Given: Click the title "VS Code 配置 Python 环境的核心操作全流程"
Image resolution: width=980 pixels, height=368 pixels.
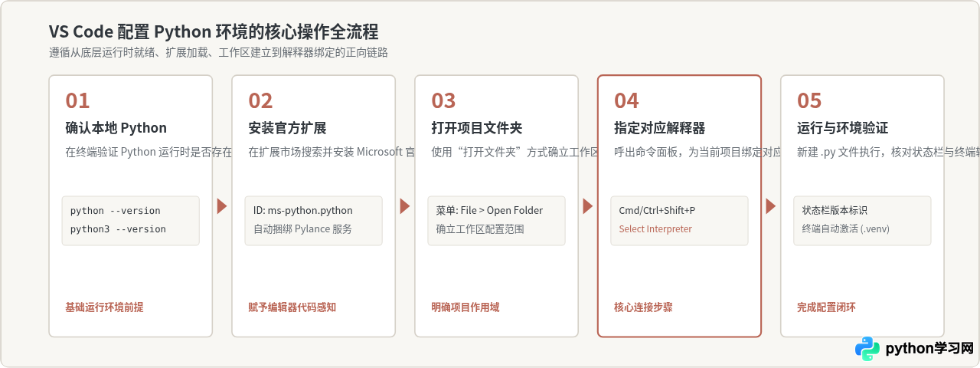Looking at the screenshot, I should point(214,31).
